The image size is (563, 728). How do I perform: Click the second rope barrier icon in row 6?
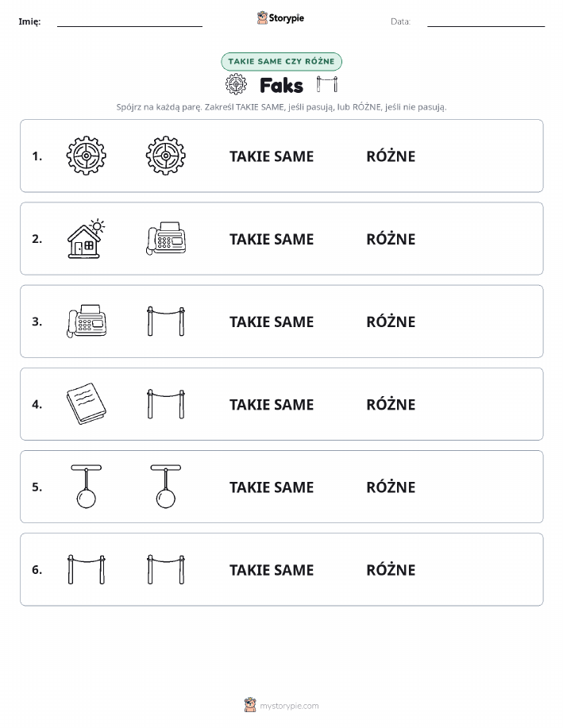pos(166,569)
